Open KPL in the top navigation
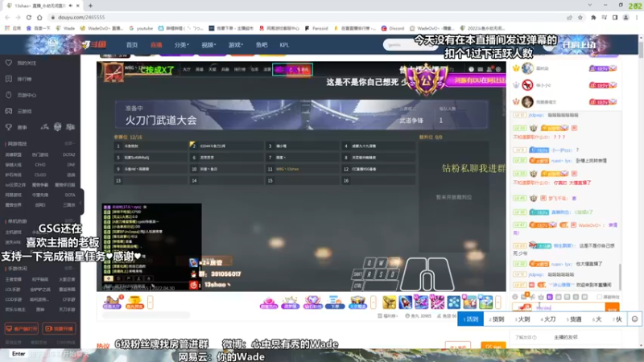The width and height of the screenshot is (644, 362). 284,45
